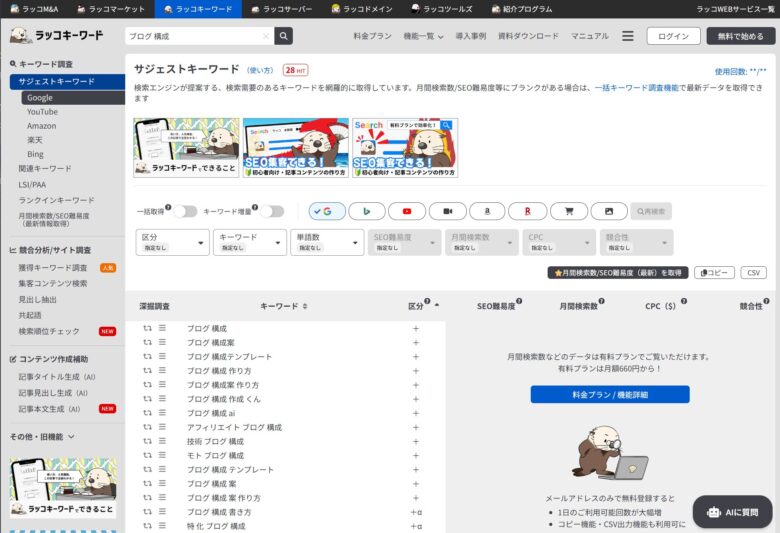The image size is (780, 533).
Task: Click deep-dive icon for ブログ 構成テンプレート
Action: pyautogui.click(x=147, y=357)
